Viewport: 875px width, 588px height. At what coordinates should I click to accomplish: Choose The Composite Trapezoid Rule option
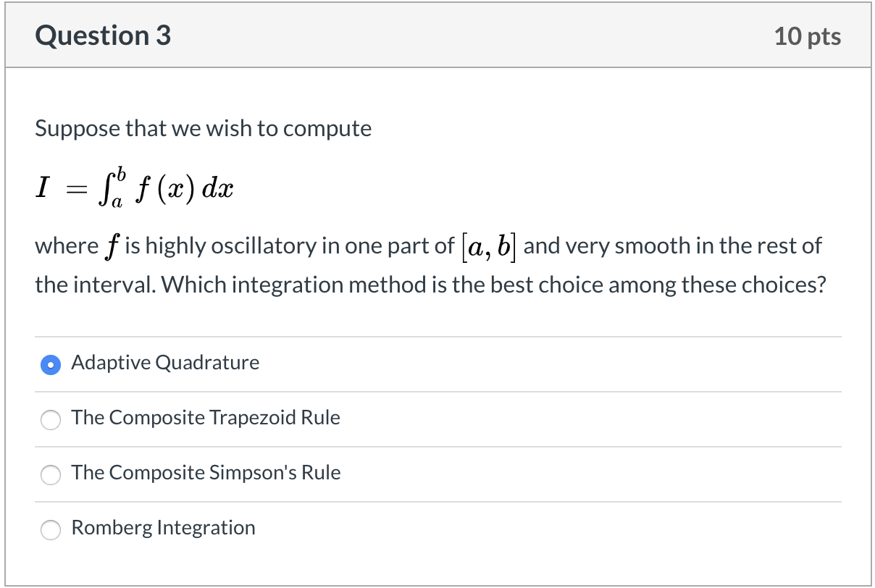[50, 420]
